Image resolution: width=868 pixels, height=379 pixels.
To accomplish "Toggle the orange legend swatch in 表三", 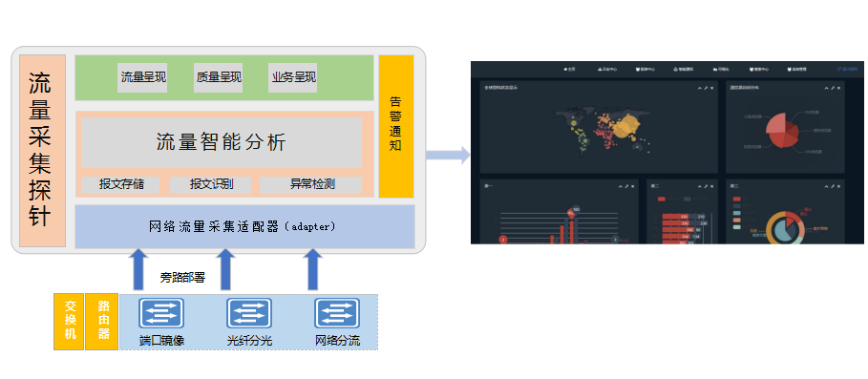I will click(736, 220).
